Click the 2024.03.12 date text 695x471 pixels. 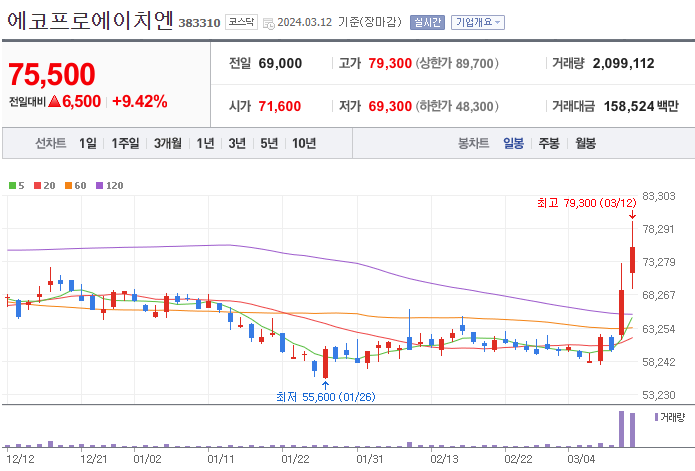[x=305, y=22]
